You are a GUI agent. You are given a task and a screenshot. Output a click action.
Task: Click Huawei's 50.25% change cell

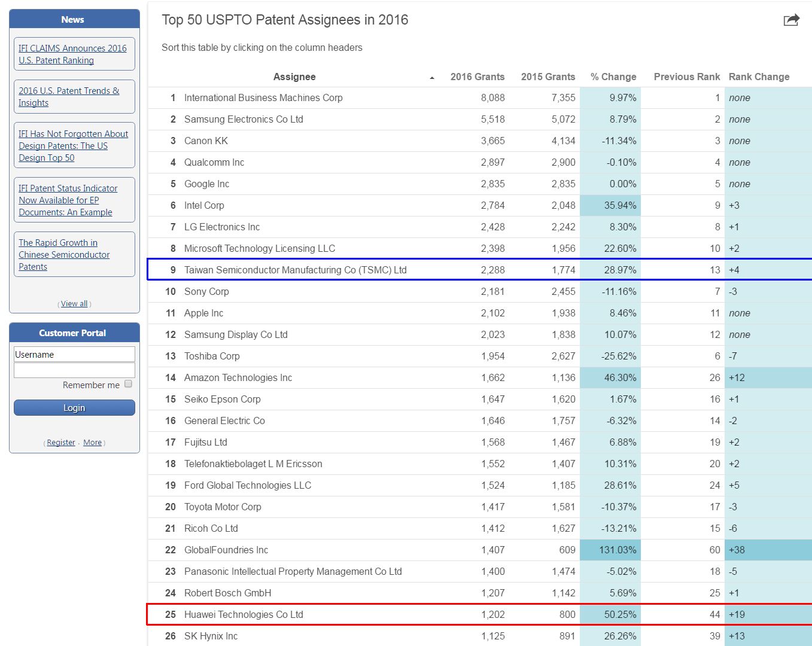point(610,614)
